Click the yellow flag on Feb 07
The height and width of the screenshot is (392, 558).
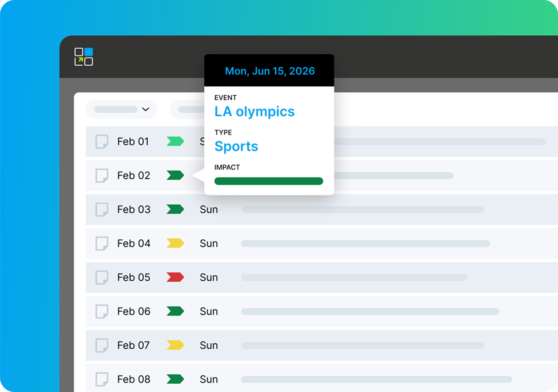point(175,345)
